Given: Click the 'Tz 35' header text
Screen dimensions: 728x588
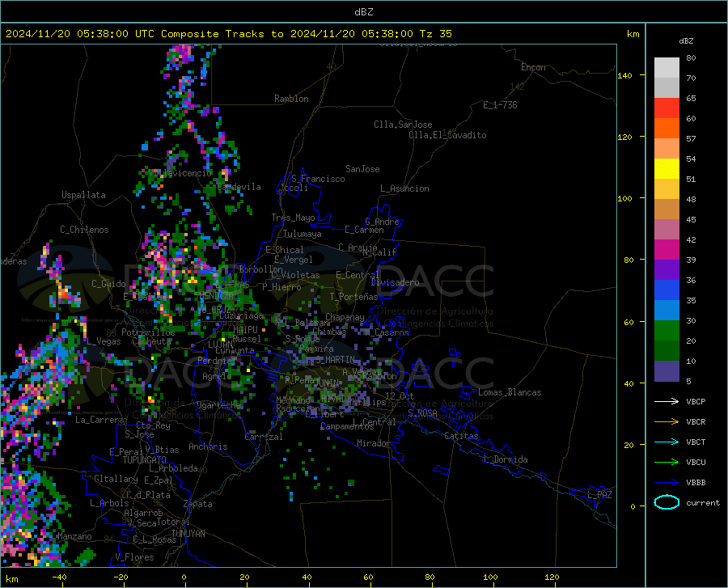Looking at the screenshot, I should click(x=435, y=34).
